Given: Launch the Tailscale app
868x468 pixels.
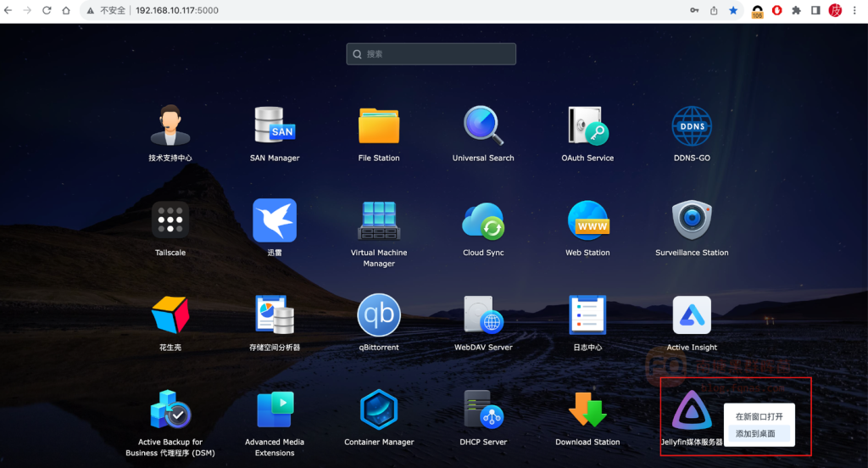Looking at the screenshot, I should (170, 221).
